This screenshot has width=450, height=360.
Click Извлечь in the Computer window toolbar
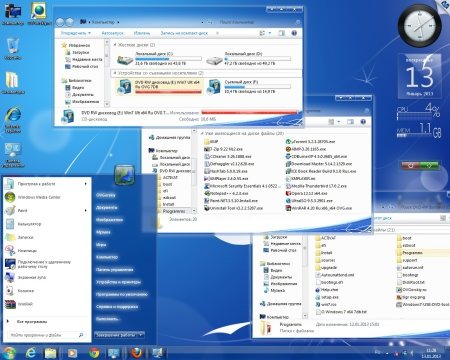(x=142, y=33)
